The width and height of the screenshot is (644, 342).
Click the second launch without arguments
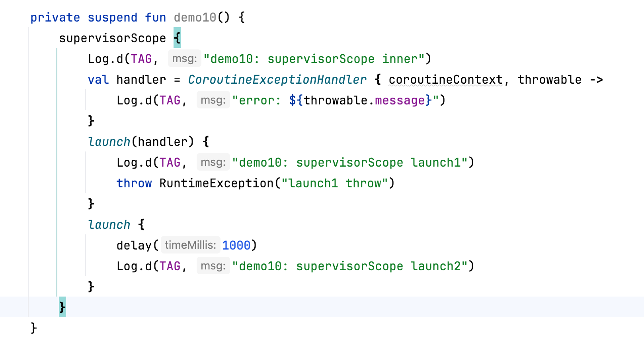(109, 225)
